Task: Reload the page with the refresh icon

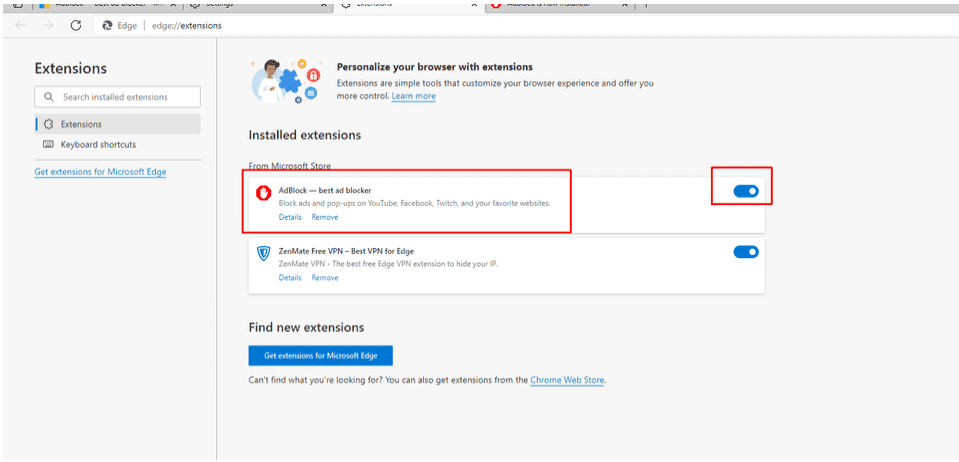Action: click(x=76, y=25)
